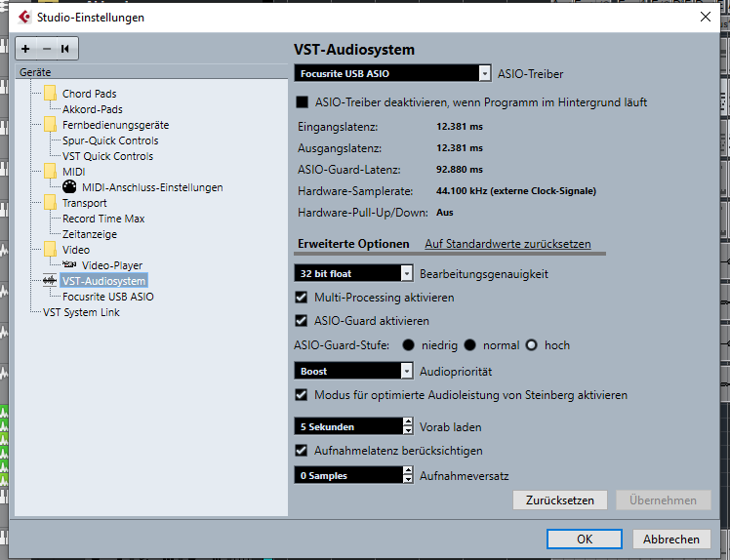Increase Aufnahmeversatz samples value
Screen dimensions: 730x560
[408, 470]
